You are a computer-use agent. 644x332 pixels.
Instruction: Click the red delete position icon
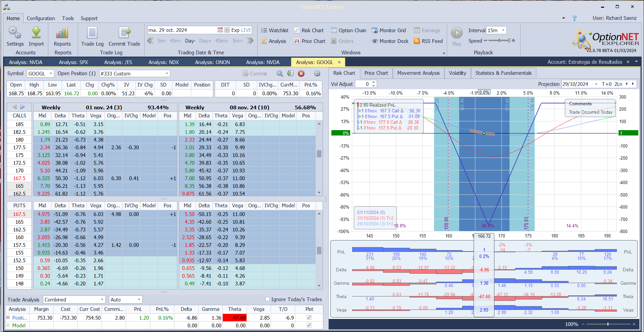tap(301, 74)
